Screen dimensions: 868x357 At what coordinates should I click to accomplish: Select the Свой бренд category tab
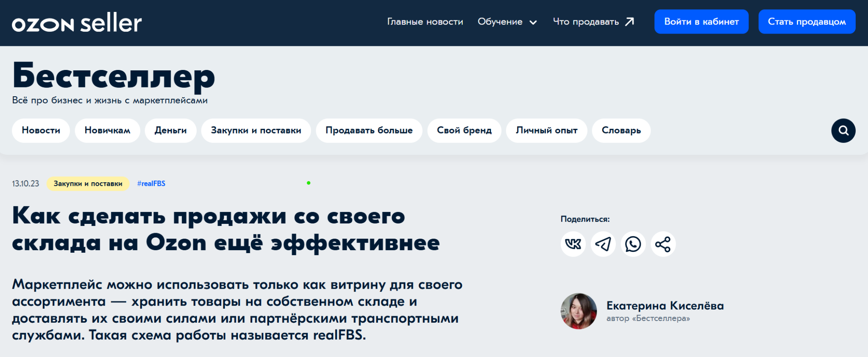click(x=464, y=131)
